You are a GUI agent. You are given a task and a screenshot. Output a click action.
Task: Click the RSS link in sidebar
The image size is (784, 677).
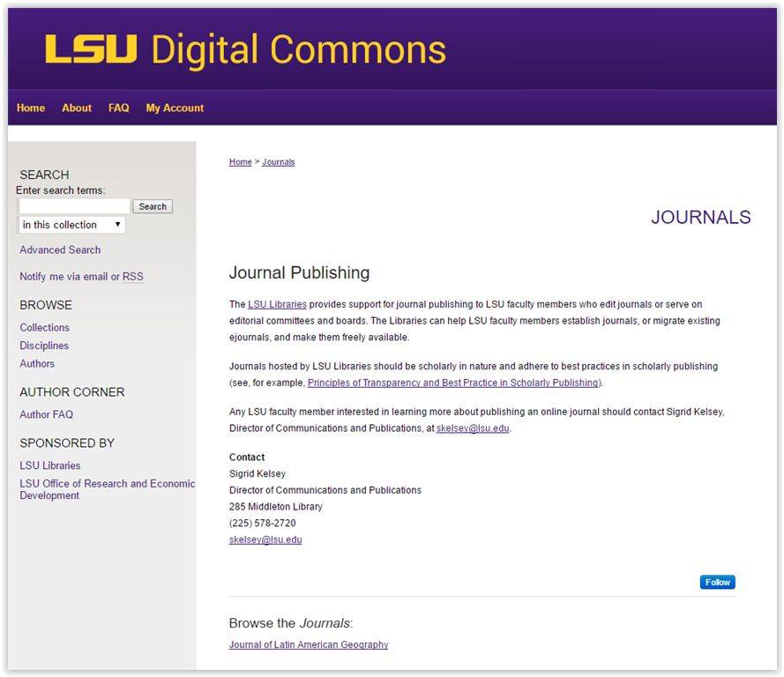[133, 277]
